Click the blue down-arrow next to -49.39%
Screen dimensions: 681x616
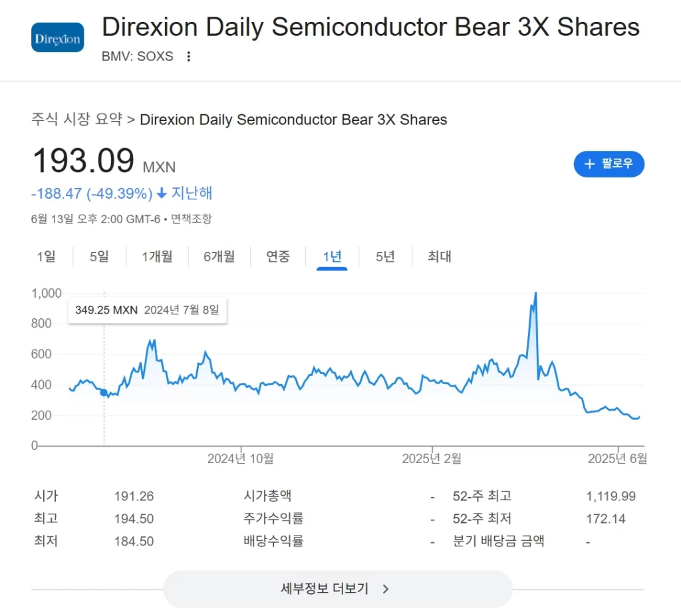(162, 193)
